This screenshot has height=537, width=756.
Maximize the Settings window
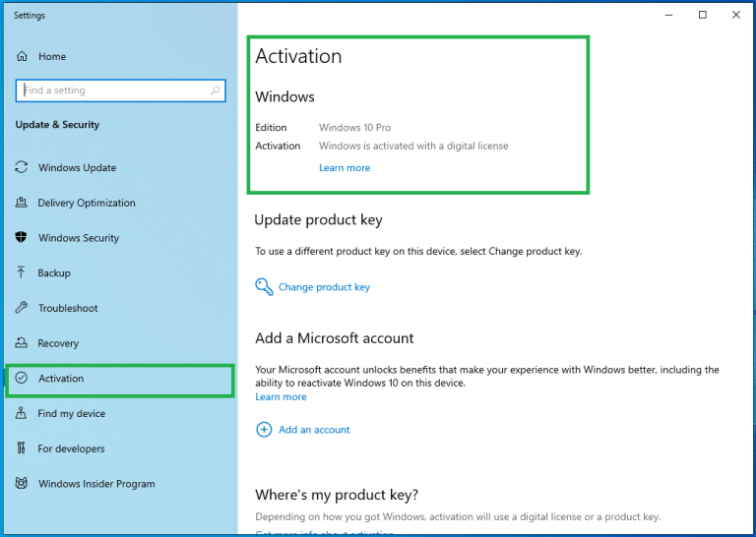tap(703, 15)
